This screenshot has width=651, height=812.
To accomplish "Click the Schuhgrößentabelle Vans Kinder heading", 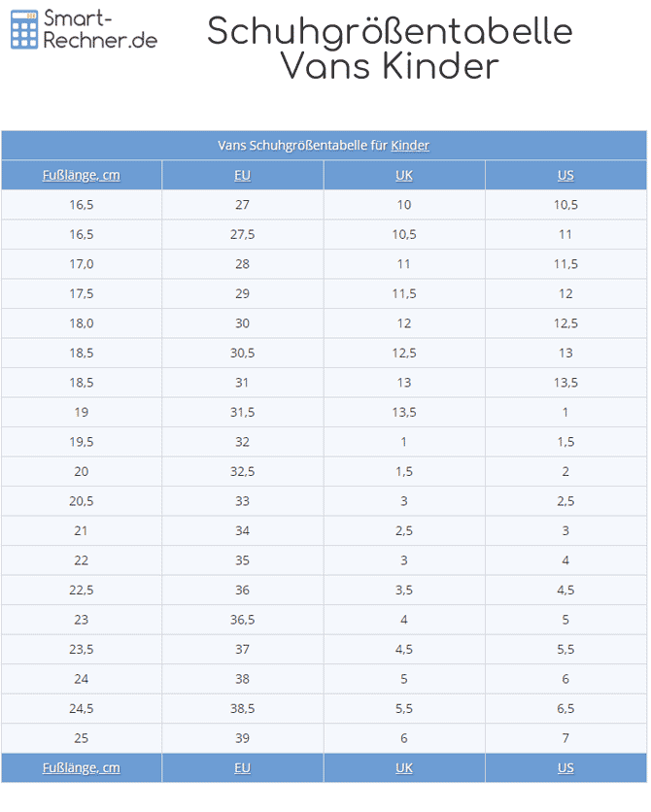I will click(x=390, y=49).
